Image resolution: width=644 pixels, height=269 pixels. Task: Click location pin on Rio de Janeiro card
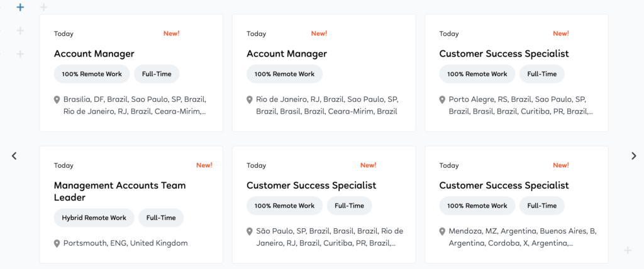point(250,100)
